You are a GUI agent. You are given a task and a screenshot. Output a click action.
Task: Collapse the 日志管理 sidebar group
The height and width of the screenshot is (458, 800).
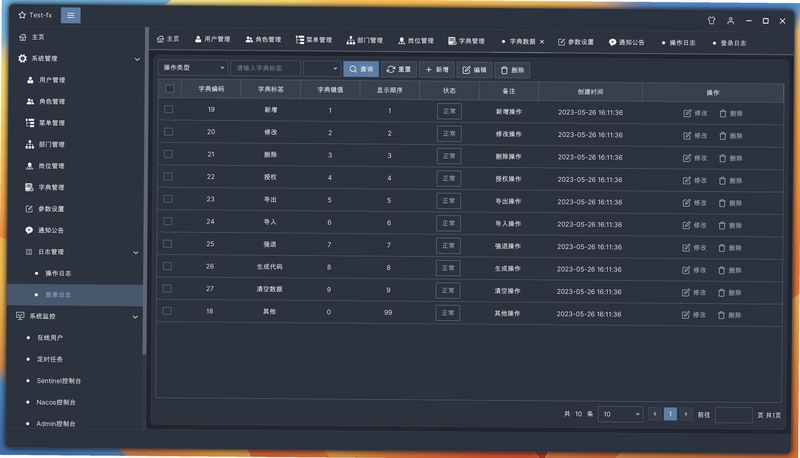click(136, 252)
